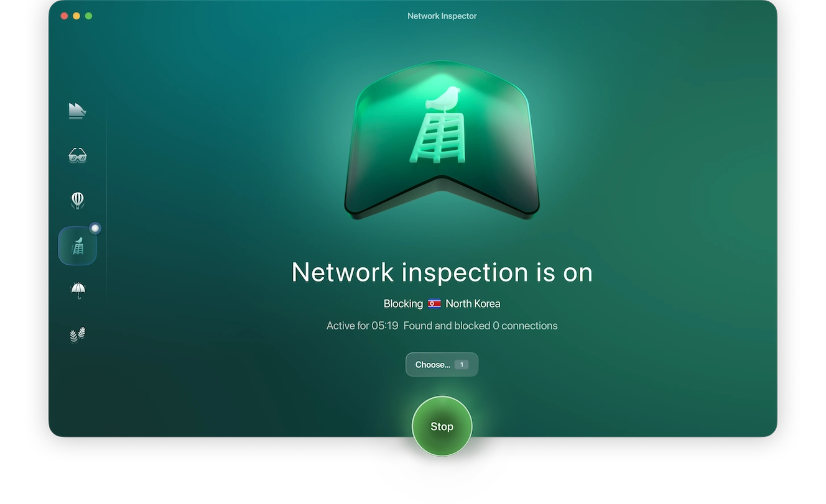Click the "Found and blocked 0 connections" text
Image resolution: width=826 pixels, height=504 pixels.
coord(480,325)
